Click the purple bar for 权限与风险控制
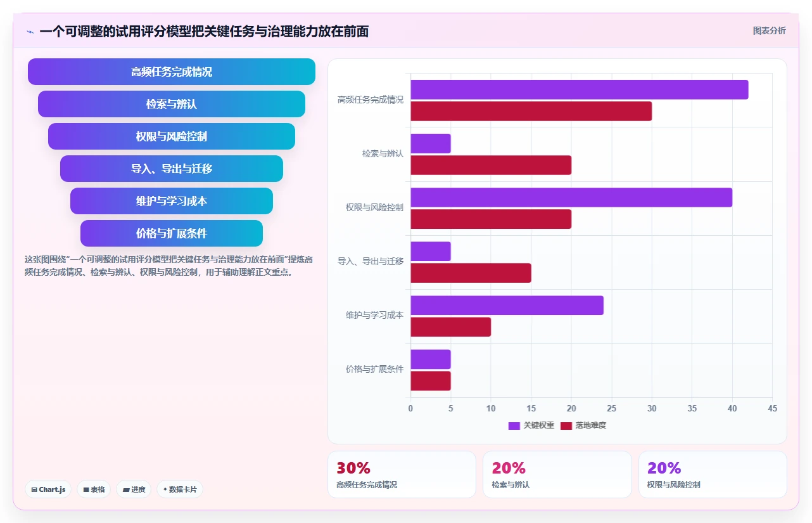Screen dimensions: 812x523 point(571,197)
